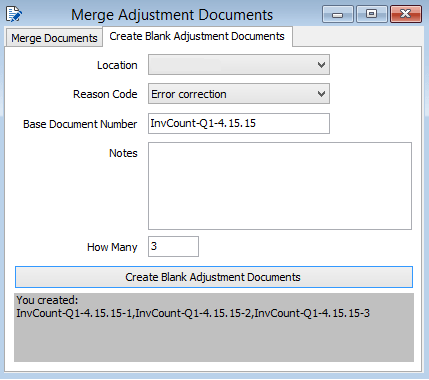Screen dimensions: 429x380
Task: Maximize the Merge Adjustment Documents window
Action: 371,14
